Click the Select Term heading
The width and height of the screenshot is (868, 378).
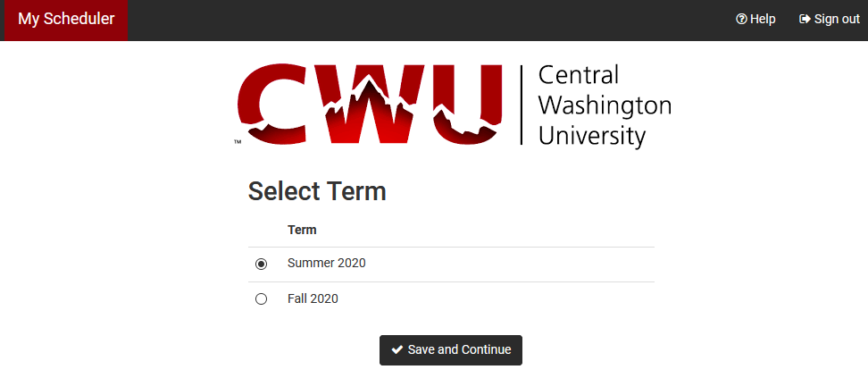pos(317,191)
